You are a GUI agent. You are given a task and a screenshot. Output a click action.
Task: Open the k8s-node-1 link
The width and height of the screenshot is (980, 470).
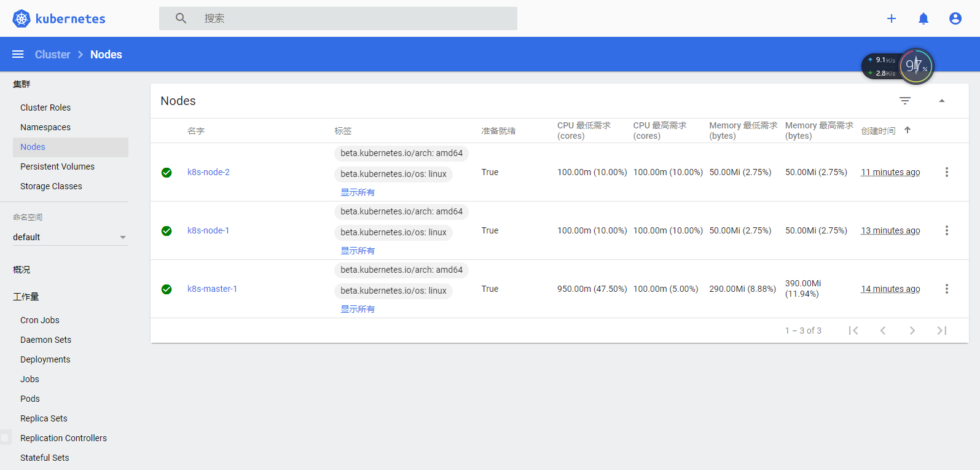coord(208,230)
